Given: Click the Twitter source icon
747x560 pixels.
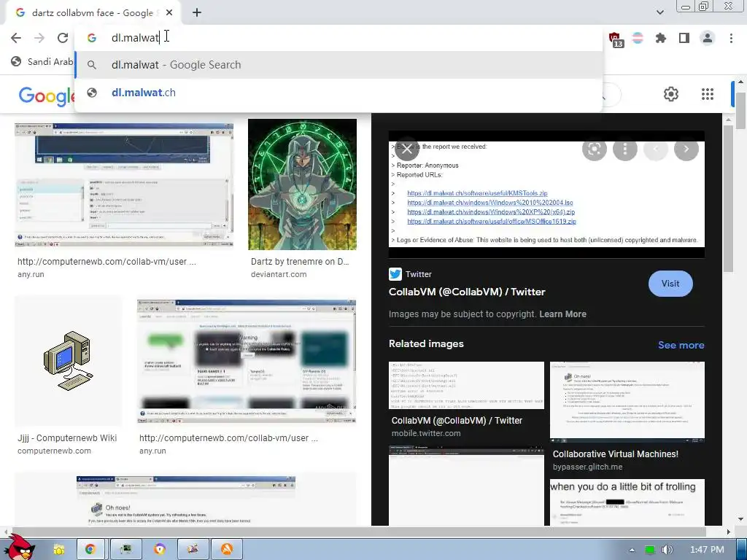Looking at the screenshot, I should click(x=395, y=274).
